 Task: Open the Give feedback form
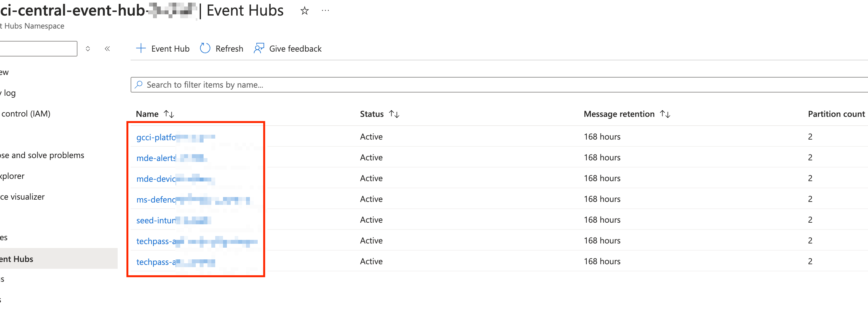point(287,48)
